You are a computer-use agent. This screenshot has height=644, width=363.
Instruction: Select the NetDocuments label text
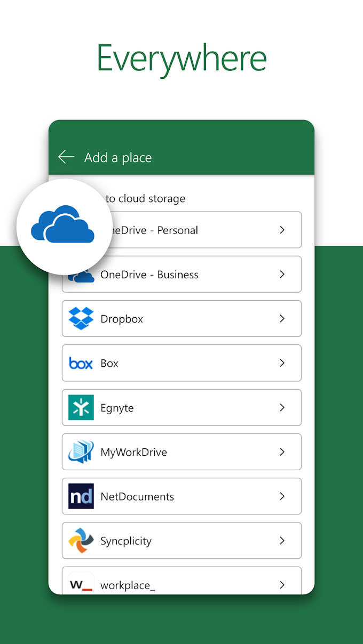click(137, 496)
